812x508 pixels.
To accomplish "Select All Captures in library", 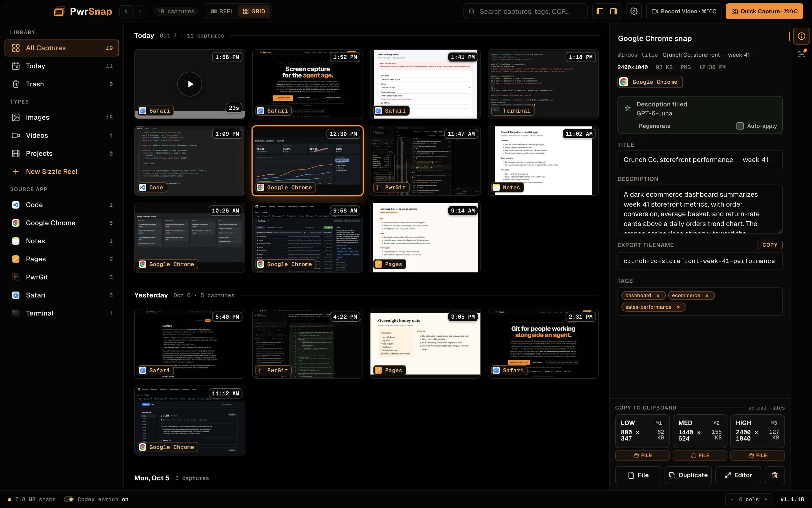I will pos(62,48).
